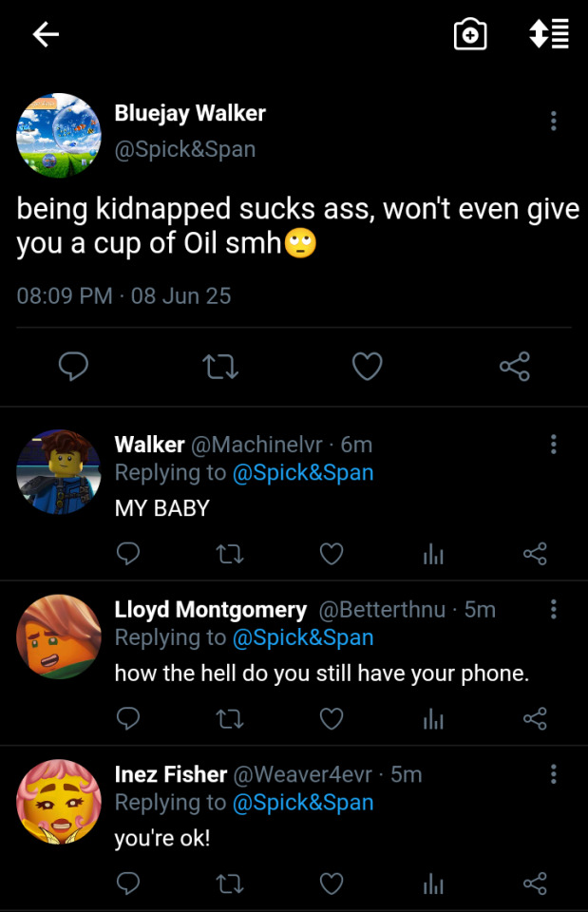The height and width of the screenshot is (912, 588).
Task: Like Lloyd Montgomery's phone reply
Action: tap(332, 719)
